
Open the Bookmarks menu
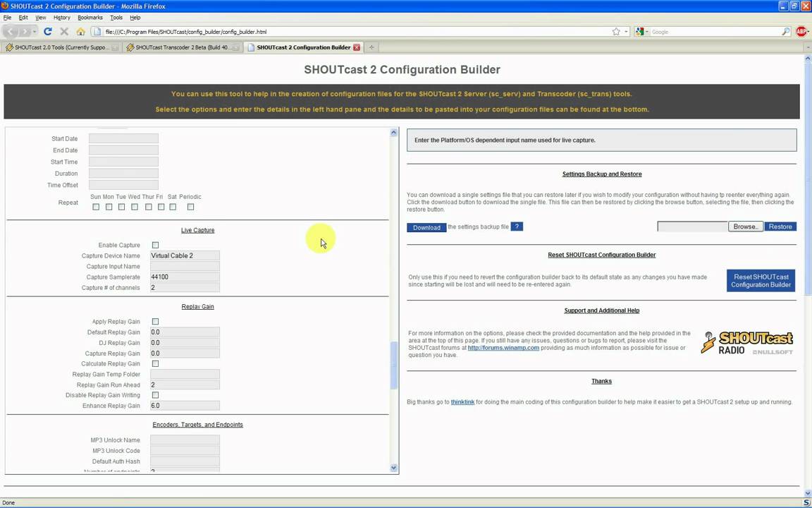coord(90,18)
